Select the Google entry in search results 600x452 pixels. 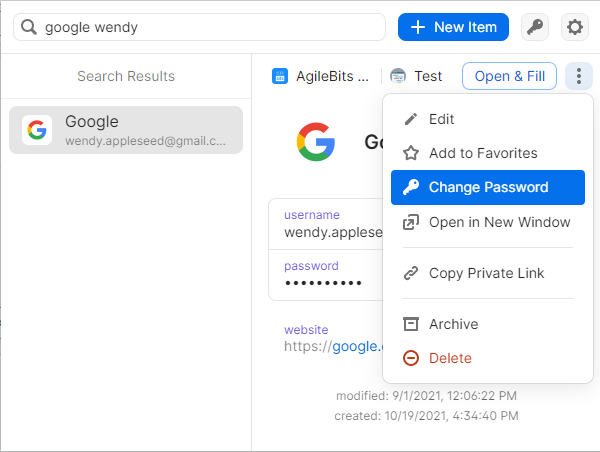pyautogui.click(x=126, y=130)
